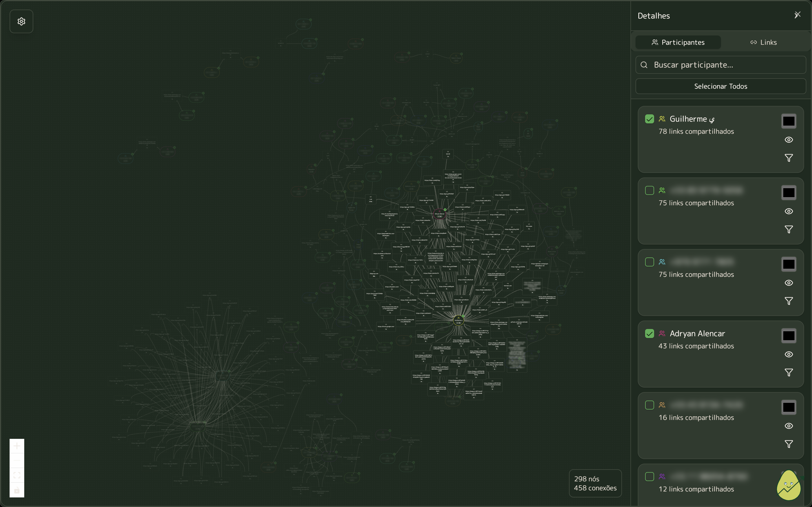Toggle visibility eye for Guilherme
This screenshot has width=812, height=507.
789,140
